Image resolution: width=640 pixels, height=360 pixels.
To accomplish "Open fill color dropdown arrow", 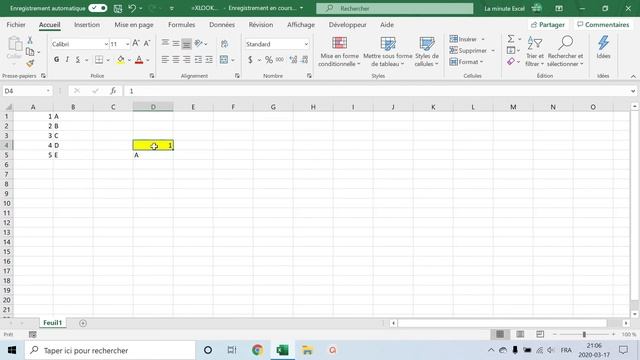I will (x=129, y=60).
